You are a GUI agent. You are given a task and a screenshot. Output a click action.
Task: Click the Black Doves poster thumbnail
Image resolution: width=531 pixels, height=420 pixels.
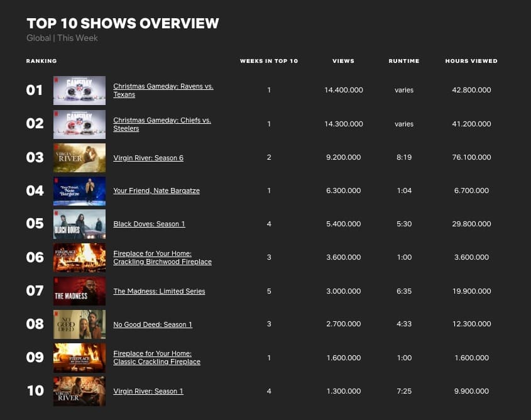(79, 224)
